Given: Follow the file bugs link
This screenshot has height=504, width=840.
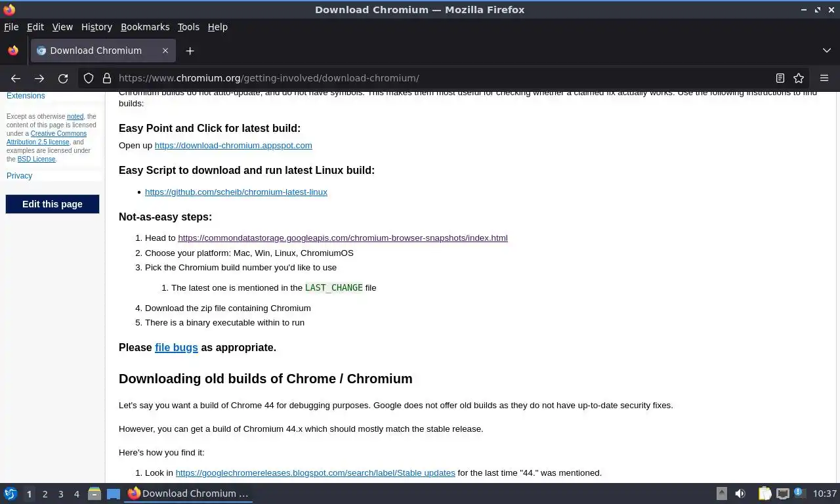Looking at the screenshot, I should point(176,347).
